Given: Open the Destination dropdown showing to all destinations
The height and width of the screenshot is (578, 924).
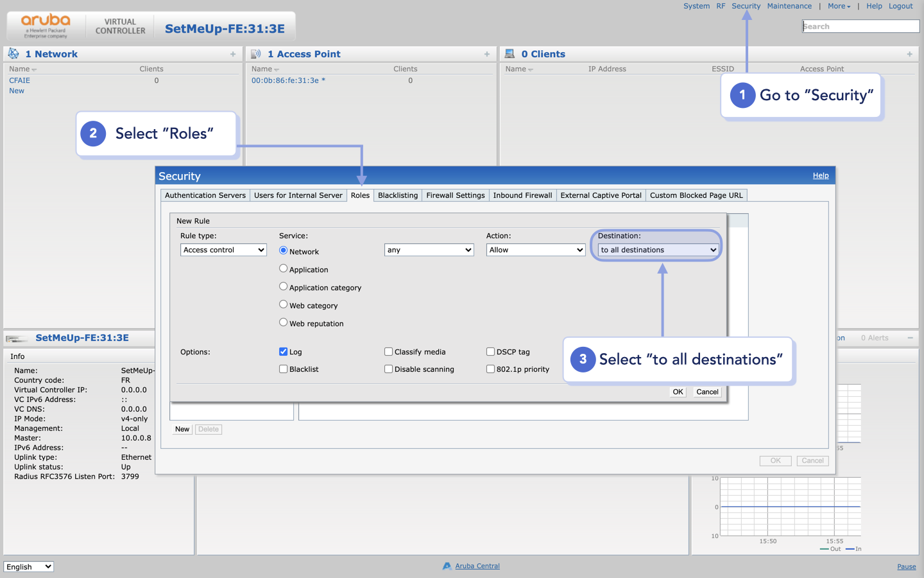Looking at the screenshot, I should (x=656, y=250).
